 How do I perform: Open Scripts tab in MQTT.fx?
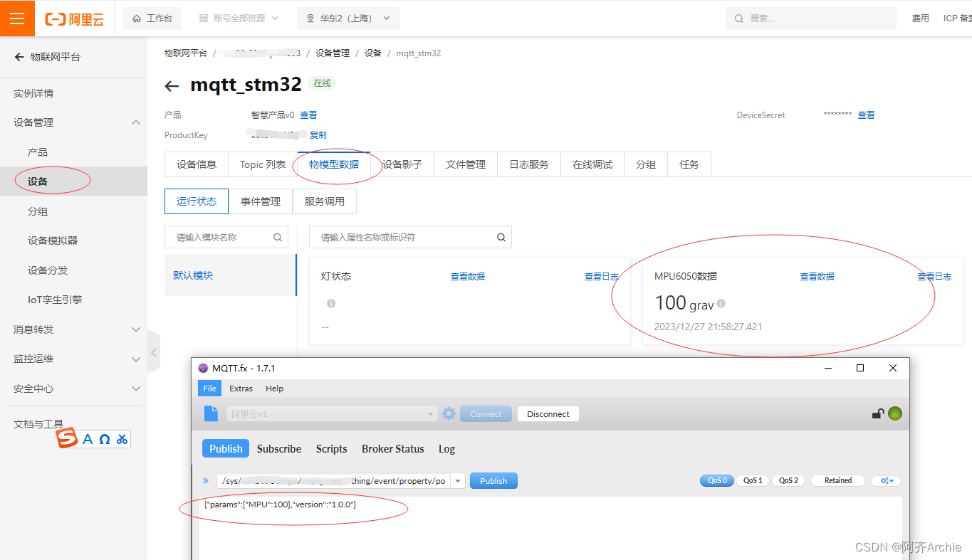pyautogui.click(x=332, y=449)
